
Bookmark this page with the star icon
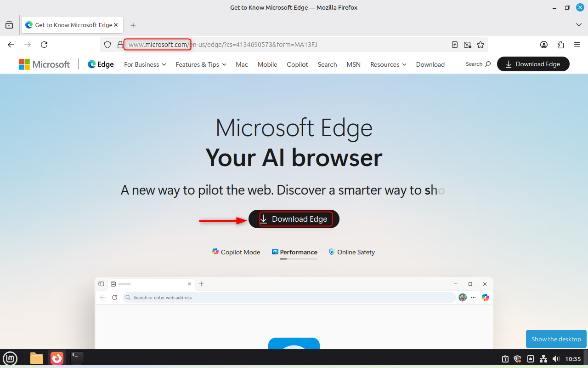[x=481, y=45]
